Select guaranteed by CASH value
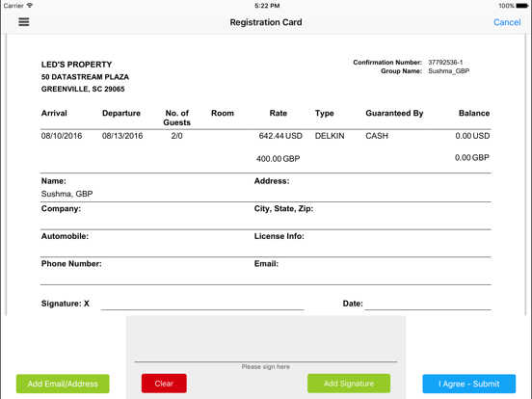Image resolution: width=532 pixels, height=399 pixels. [x=377, y=136]
